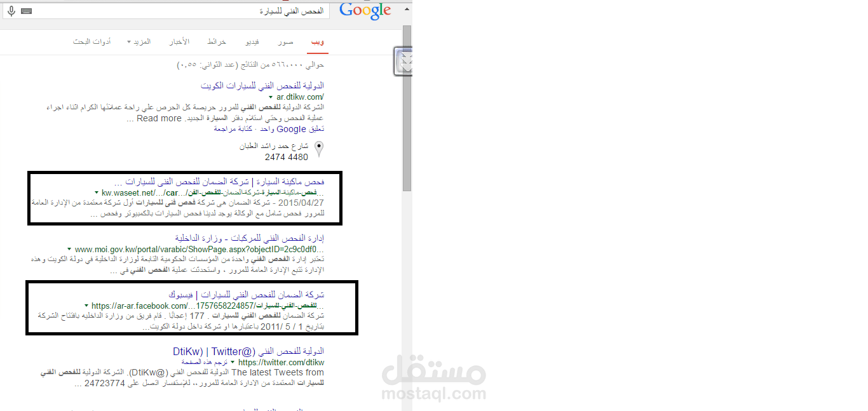Expand dropdown arrow next to kw.waseet.net URL
Image resolution: width=868 pixels, height=411 pixels.
(97, 192)
